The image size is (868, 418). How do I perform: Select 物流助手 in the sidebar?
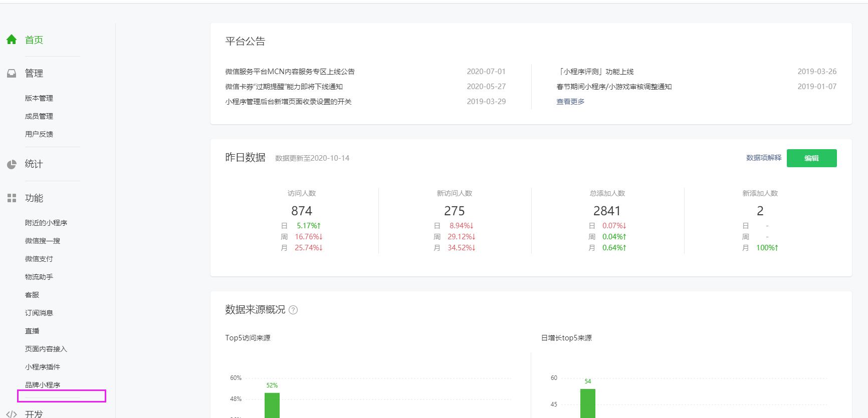[x=39, y=277]
